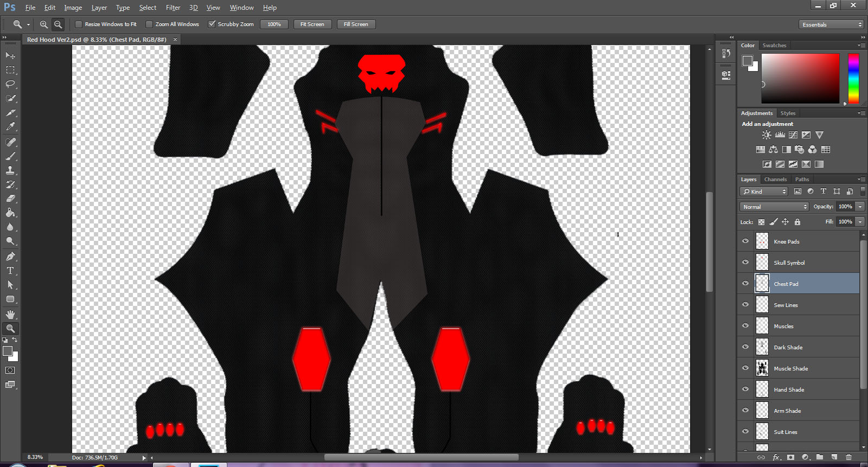Switch to the Swatches tab
The image size is (868, 467).
(774, 46)
